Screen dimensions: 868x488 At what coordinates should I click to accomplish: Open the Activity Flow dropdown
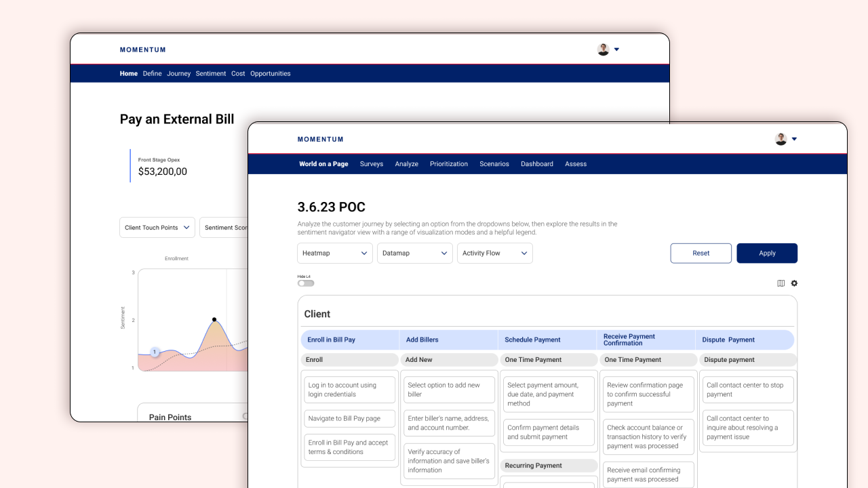pos(495,253)
